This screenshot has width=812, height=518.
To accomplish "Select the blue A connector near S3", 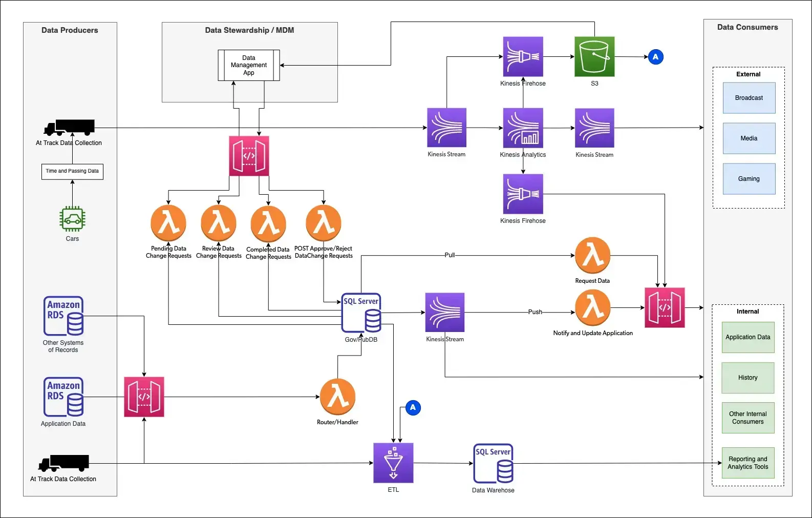I will (655, 57).
